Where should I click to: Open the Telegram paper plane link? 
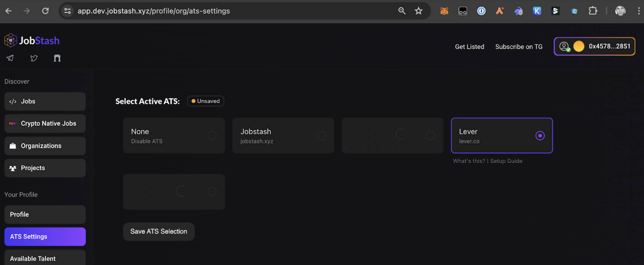pos(10,58)
